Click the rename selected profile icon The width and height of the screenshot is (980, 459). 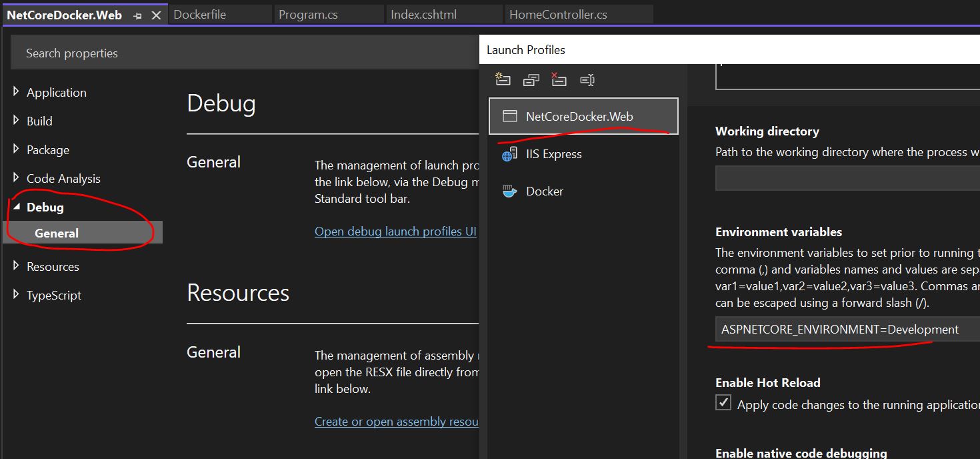click(587, 80)
